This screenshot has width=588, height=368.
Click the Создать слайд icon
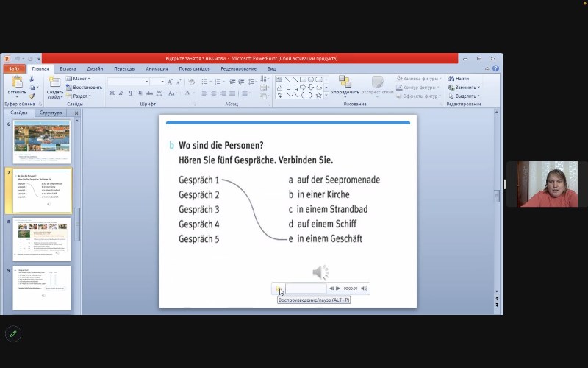tap(55, 84)
